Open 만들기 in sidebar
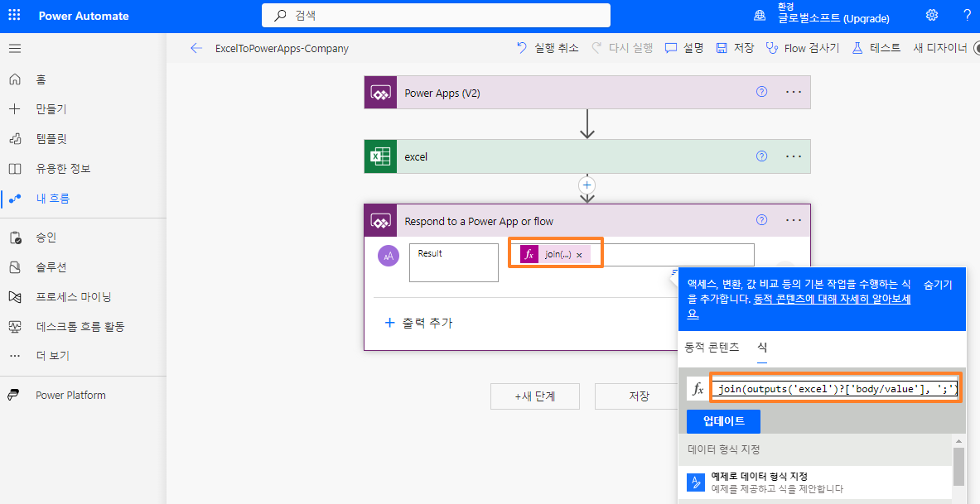 51,109
